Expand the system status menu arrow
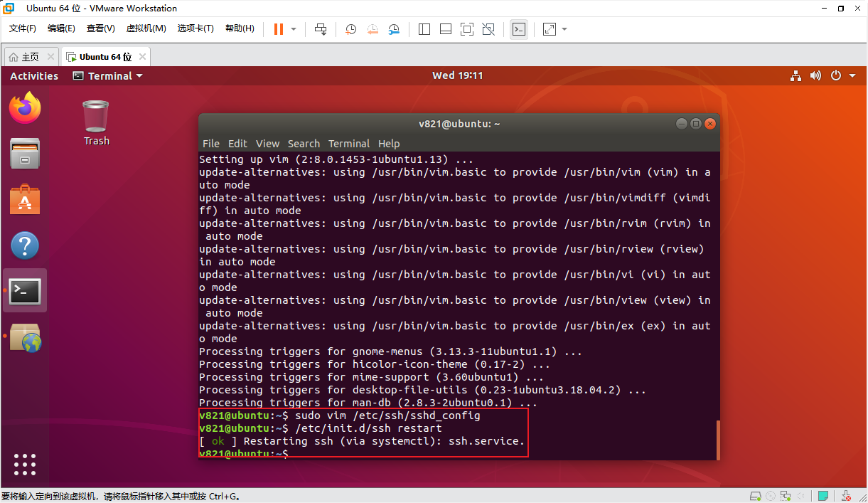Screen dimensions: 868x503 [852, 76]
